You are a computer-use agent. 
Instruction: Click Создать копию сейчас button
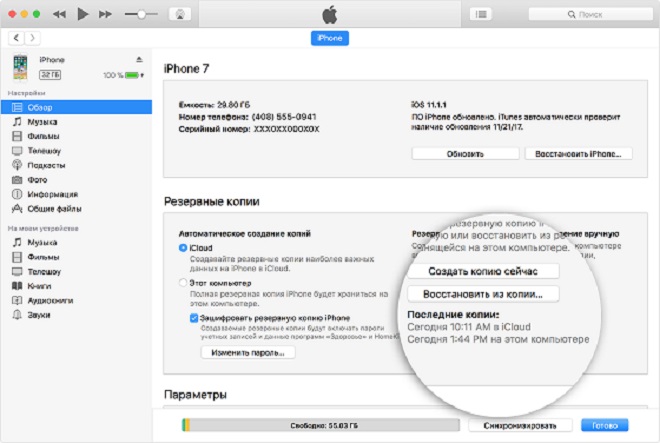[483, 271]
